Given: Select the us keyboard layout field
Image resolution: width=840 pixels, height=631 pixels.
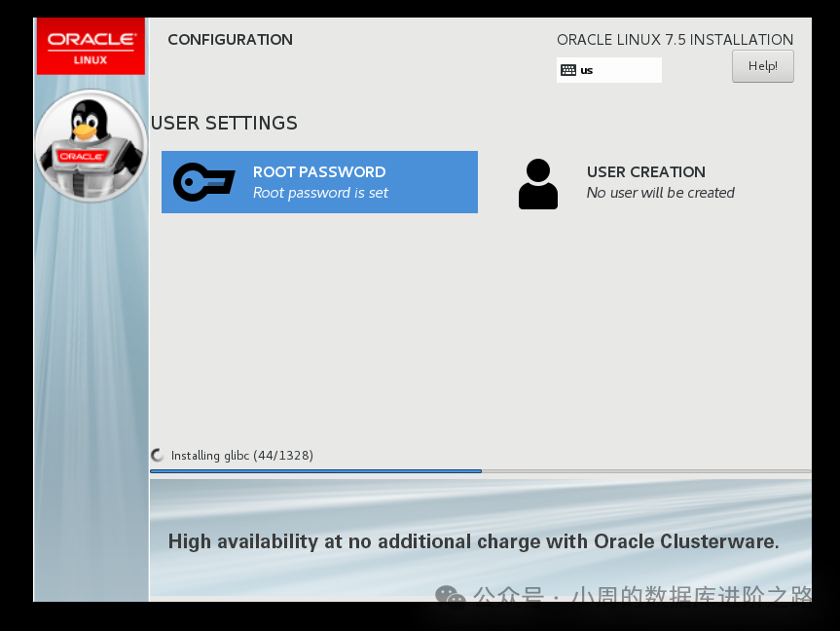Looking at the screenshot, I should click(609, 70).
